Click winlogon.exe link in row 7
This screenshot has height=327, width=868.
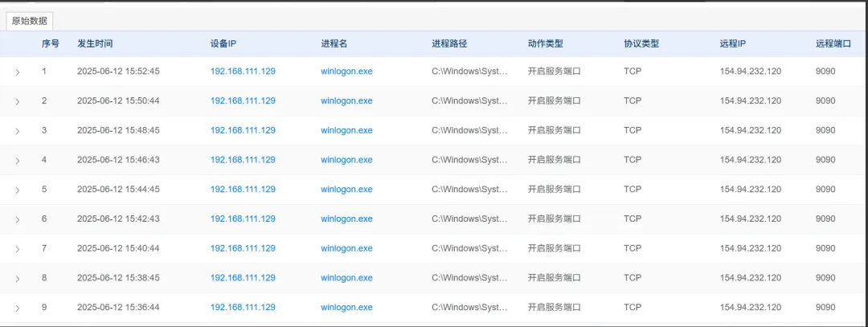[346, 248]
